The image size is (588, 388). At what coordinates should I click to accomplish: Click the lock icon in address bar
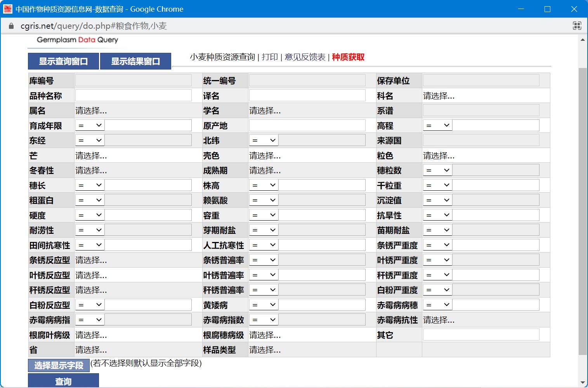[x=11, y=26]
